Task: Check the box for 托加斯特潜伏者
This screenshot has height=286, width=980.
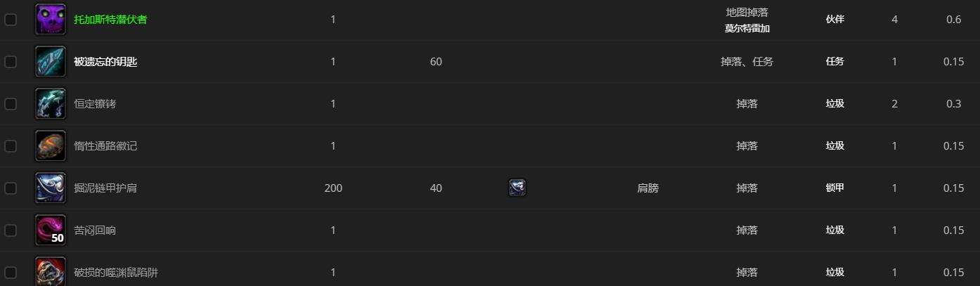Action: pyautogui.click(x=11, y=20)
